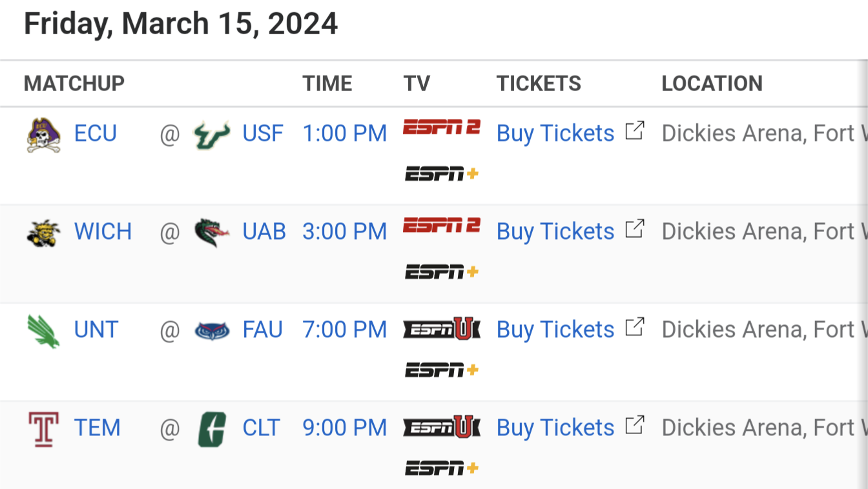The image size is (868, 489).
Task: Click the Temple T logo
Action: (43, 429)
